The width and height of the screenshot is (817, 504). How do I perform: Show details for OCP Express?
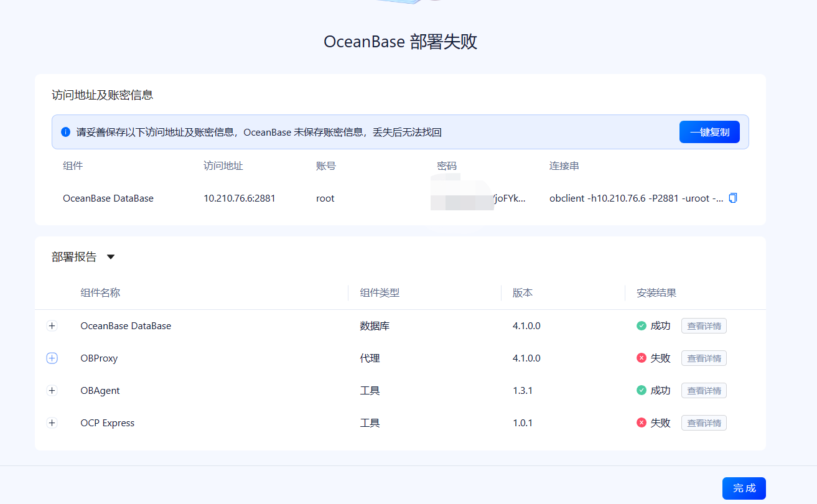(x=704, y=422)
